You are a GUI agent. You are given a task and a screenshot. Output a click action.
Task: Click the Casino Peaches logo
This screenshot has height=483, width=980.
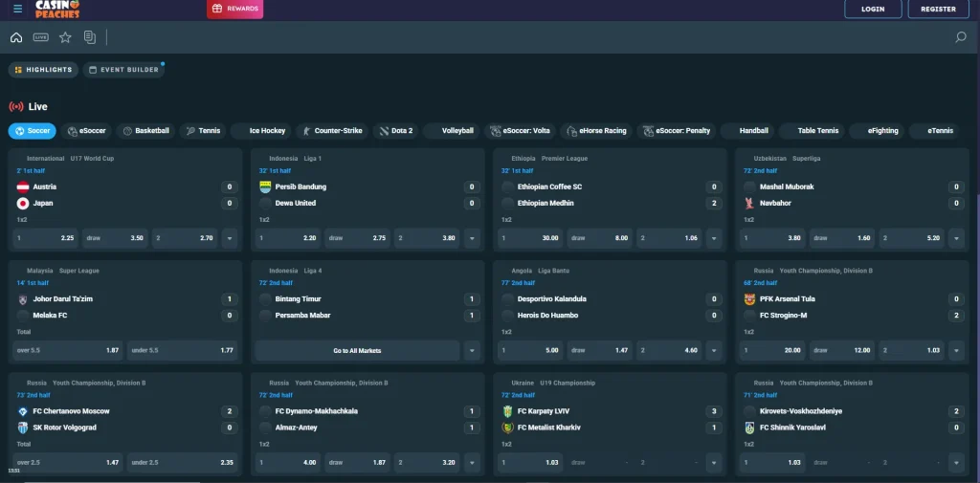coord(59,9)
